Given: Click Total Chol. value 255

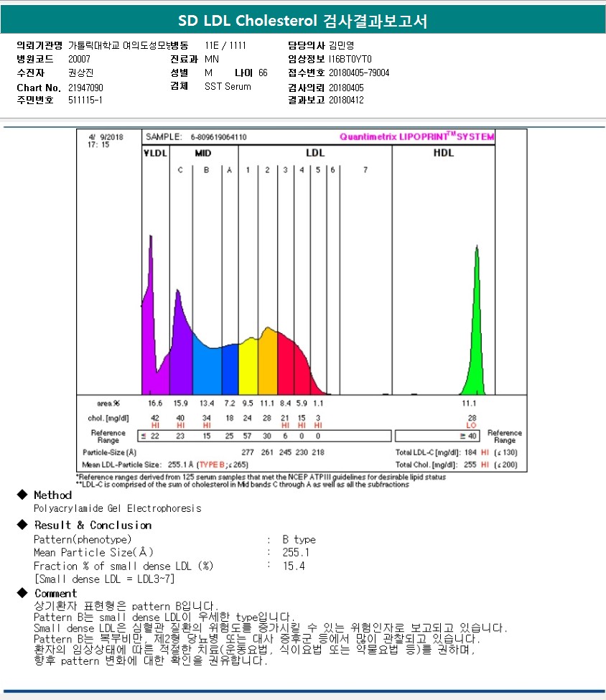Looking at the screenshot, I should point(470,465).
